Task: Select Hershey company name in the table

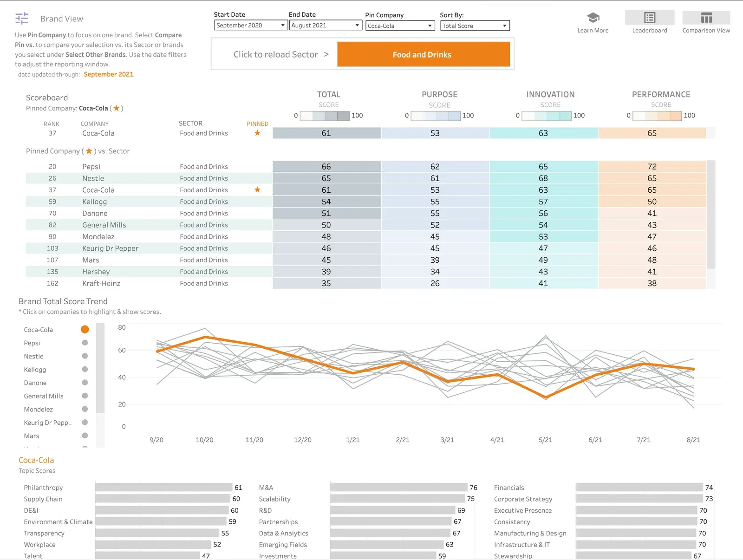Action: click(96, 272)
